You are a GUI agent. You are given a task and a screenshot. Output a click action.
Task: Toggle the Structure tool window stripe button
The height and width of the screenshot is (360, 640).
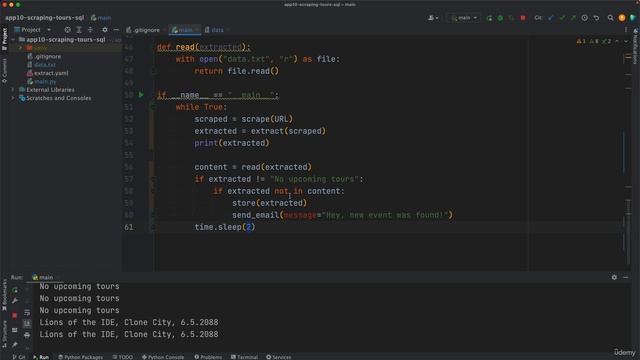tap(4, 334)
